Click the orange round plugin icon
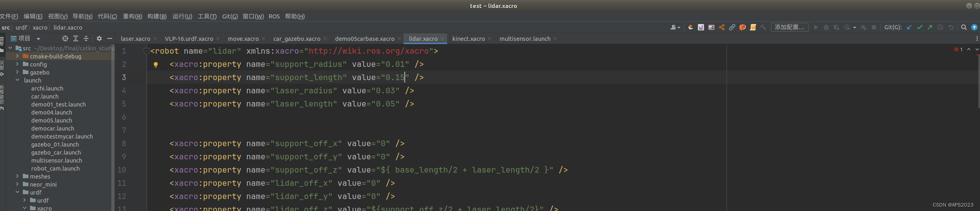Image resolution: width=980 pixels, height=211 pixels. (x=743, y=27)
